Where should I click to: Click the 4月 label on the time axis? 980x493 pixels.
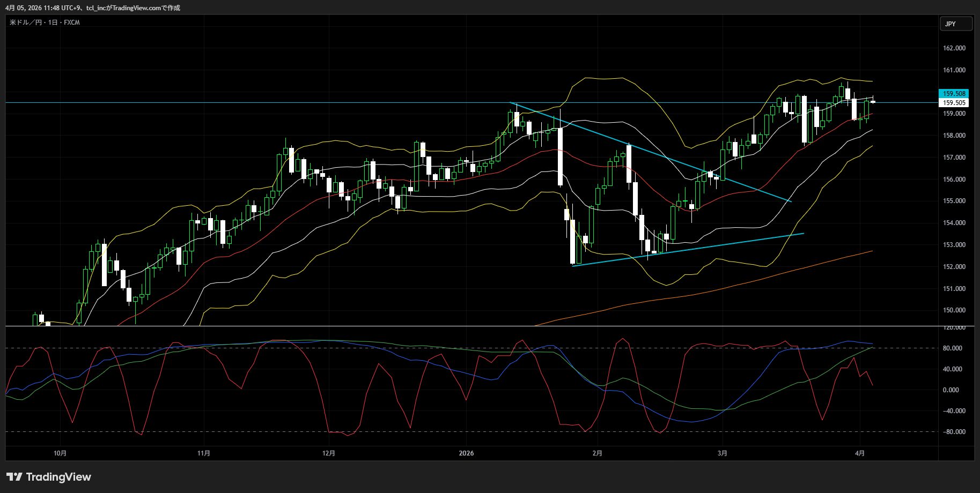coord(859,453)
